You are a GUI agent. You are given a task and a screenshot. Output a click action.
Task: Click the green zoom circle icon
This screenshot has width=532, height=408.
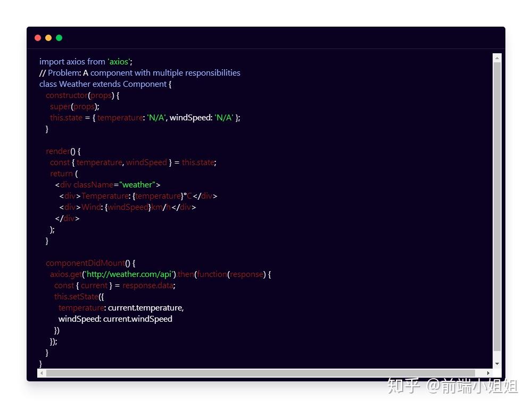(x=59, y=38)
